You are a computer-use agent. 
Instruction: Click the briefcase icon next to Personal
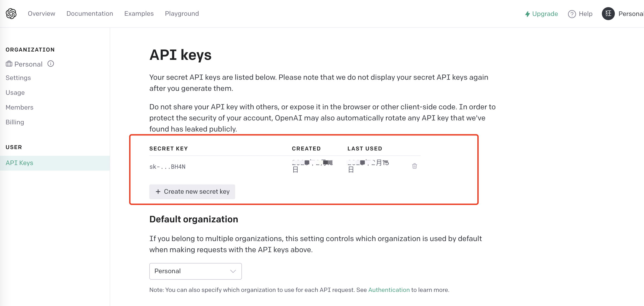pos(9,64)
